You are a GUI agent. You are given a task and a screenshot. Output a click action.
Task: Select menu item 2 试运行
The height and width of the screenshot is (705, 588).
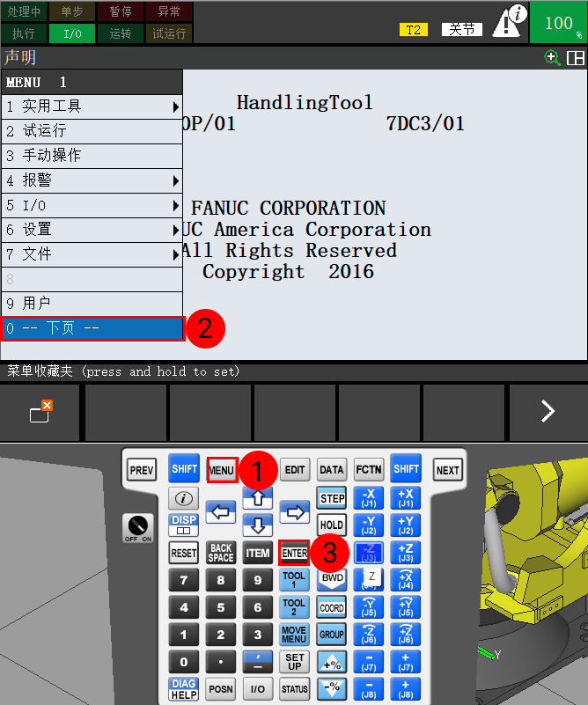pyautogui.click(x=92, y=131)
